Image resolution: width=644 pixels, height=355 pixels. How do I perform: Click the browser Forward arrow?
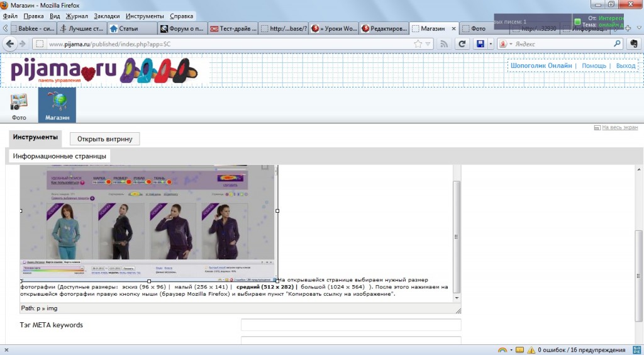[23, 44]
